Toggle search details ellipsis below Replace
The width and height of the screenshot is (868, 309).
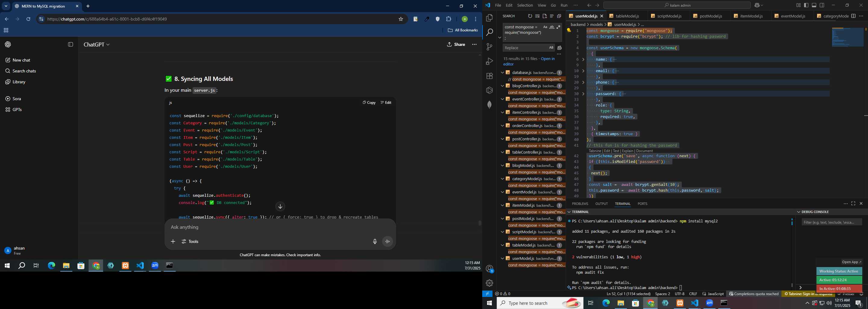[559, 54]
